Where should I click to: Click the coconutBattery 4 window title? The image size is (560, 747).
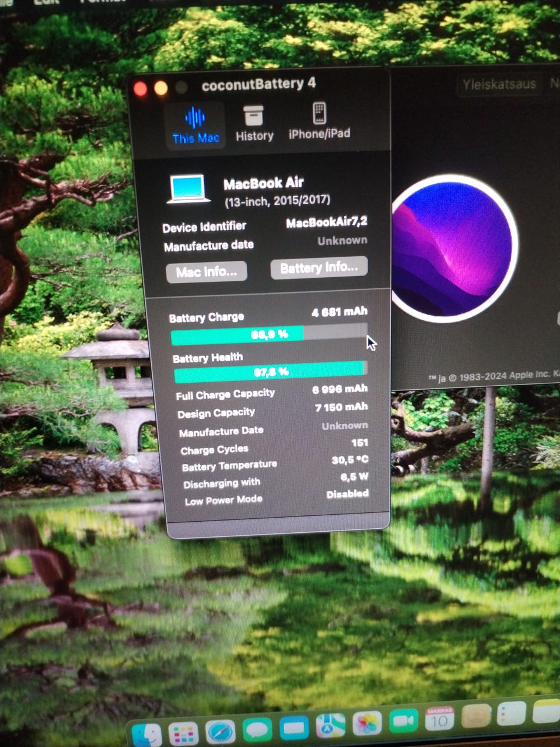[258, 85]
